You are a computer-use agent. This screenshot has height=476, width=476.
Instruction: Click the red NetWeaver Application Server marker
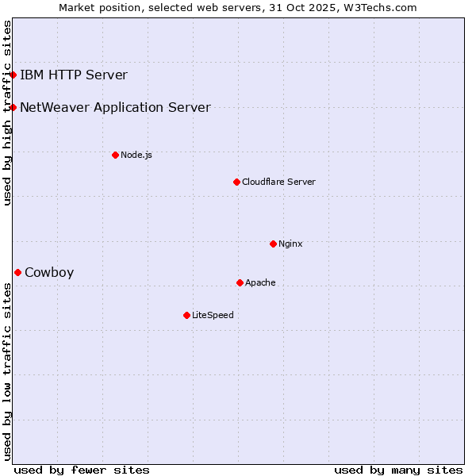coord(13,107)
